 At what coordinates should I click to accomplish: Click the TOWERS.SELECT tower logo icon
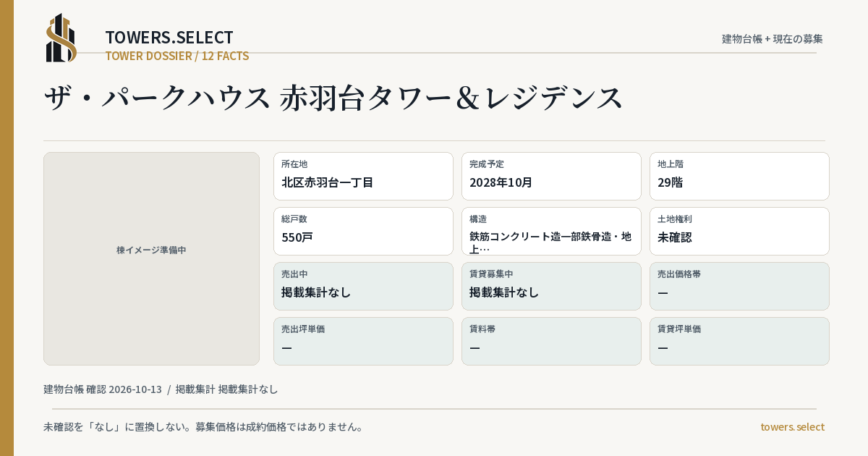click(x=61, y=38)
